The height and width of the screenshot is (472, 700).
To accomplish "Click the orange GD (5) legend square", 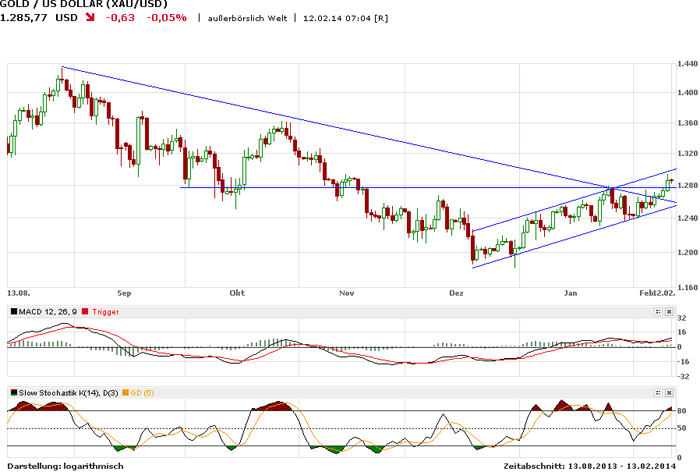I will point(127,391).
